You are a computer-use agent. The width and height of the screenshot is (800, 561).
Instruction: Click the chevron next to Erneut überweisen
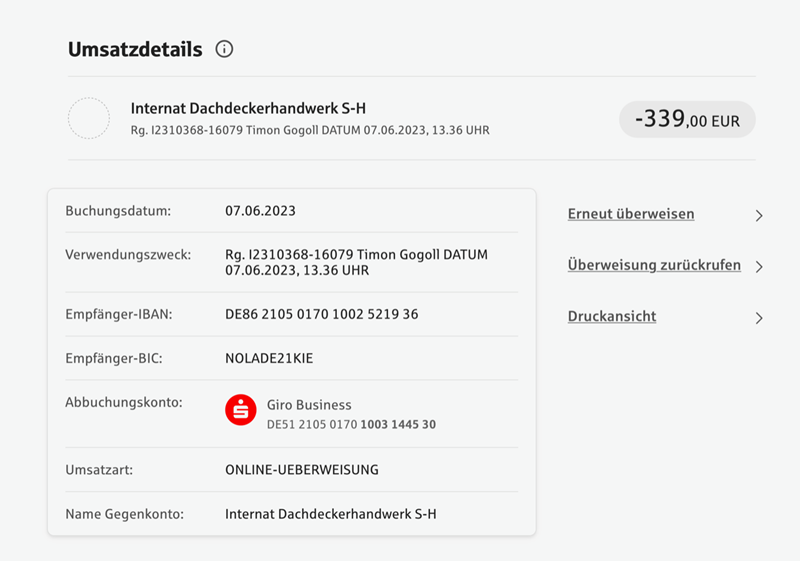click(x=759, y=216)
